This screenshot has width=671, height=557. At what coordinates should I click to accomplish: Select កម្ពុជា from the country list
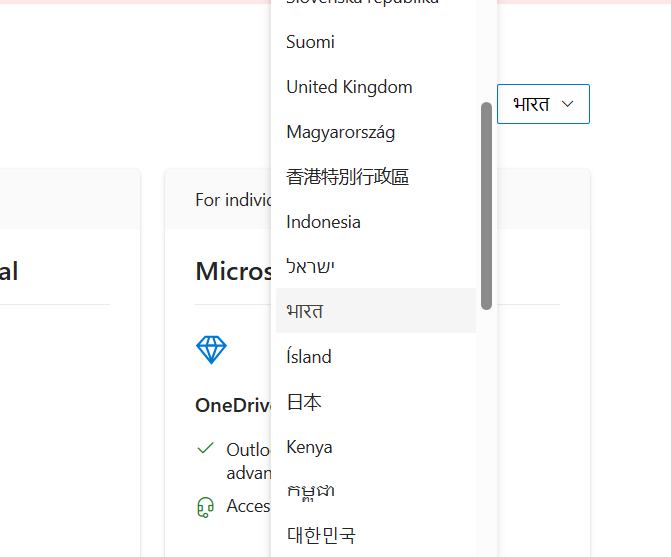click(x=376, y=492)
